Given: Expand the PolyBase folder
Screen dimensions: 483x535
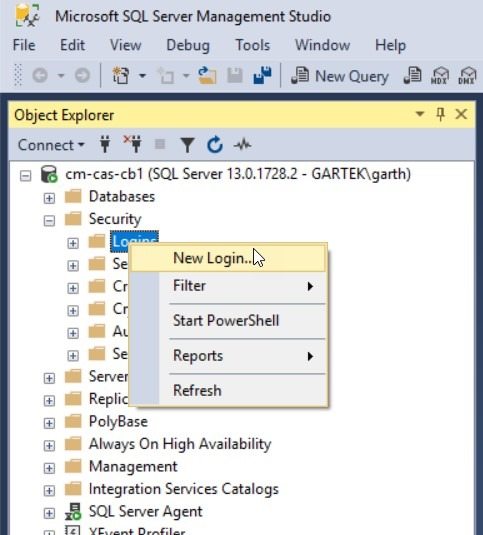Looking at the screenshot, I should point(49,423).
